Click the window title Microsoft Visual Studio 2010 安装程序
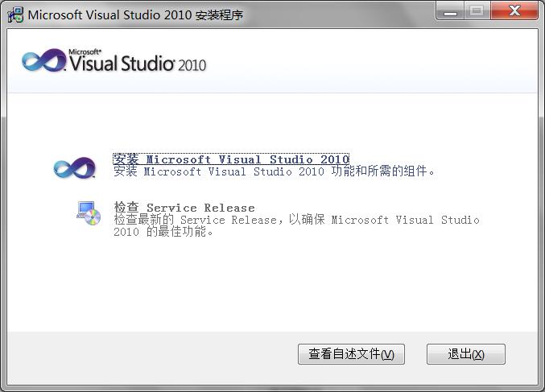This screenshot has height=392, width=545. (135, 15)
